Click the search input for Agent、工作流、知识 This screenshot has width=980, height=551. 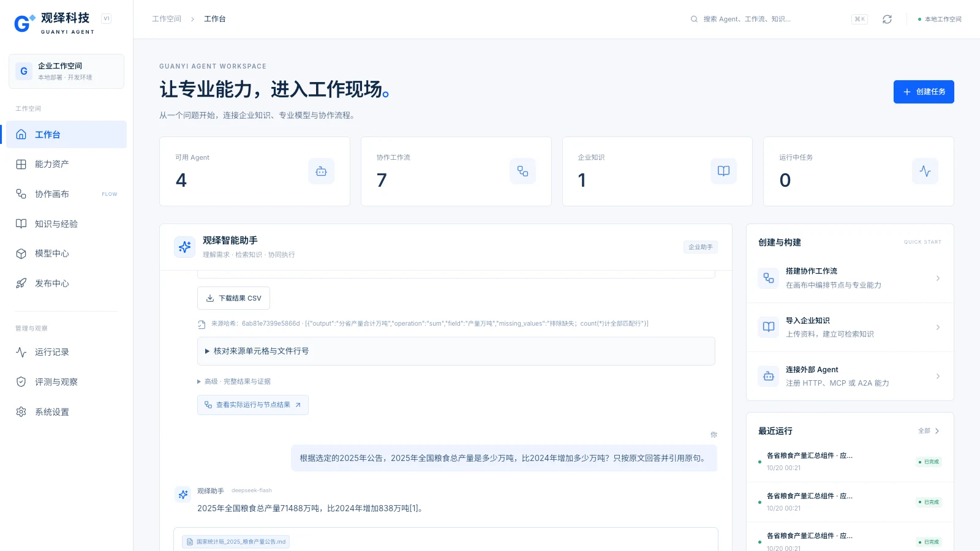778,19
